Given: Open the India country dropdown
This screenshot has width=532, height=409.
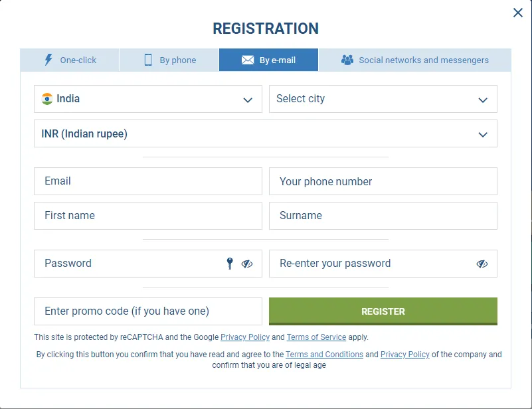Looking at the screenshot, I should [x=147, y=99].
